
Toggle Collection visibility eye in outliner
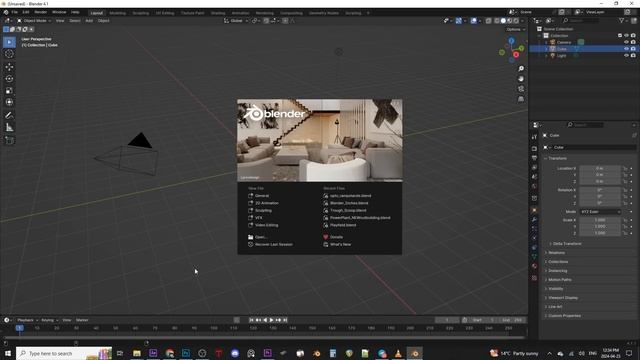(x=626, y=36)
